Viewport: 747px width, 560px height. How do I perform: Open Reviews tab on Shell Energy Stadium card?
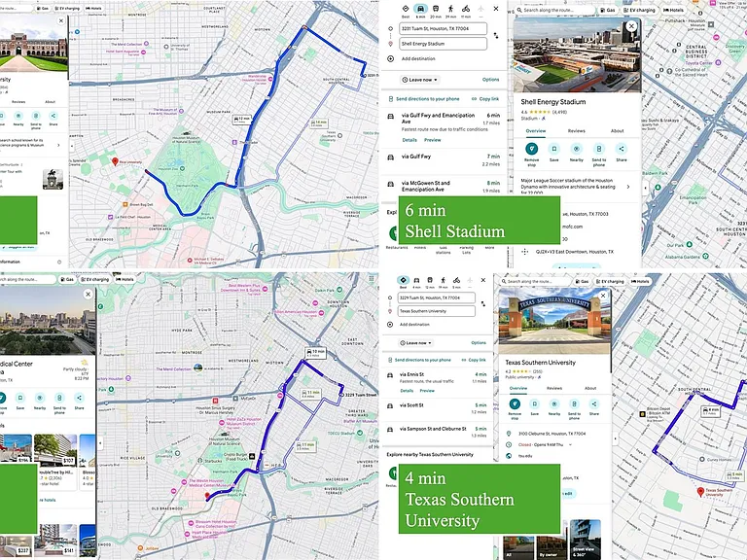576,130
